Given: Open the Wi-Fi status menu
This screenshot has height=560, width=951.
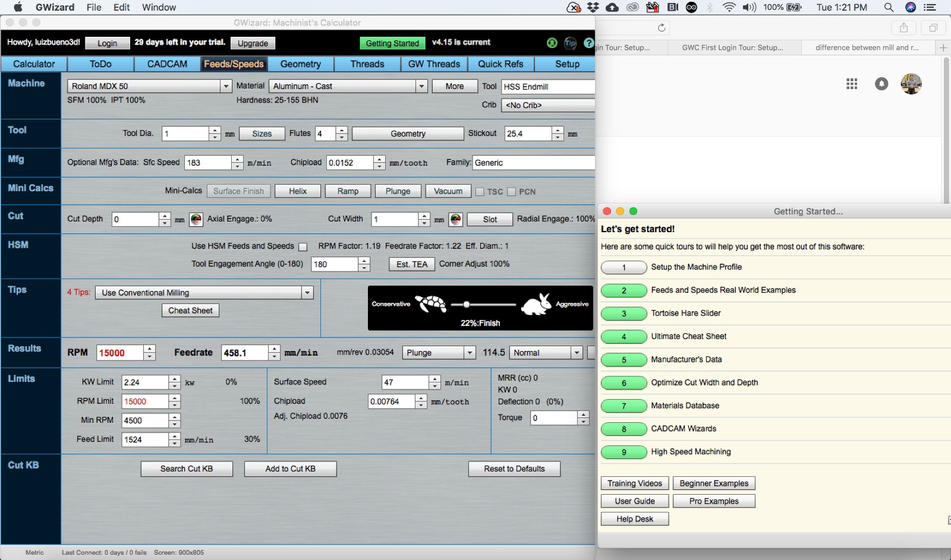Looking at the screenshot, I should point(729,7).
